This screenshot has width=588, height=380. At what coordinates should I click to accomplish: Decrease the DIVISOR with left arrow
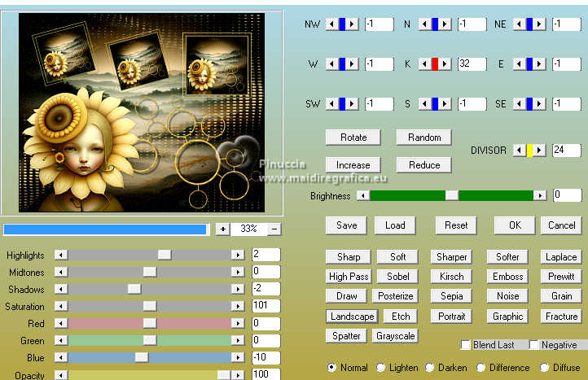pyautogui.click(x=519, y=151)
